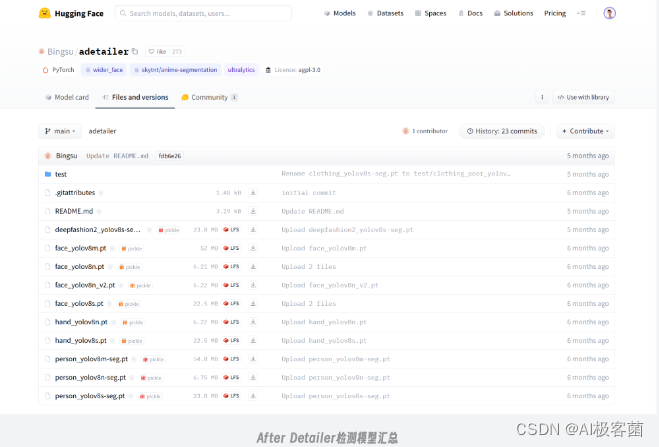Open the extra navigation menu icon
The image size is (659, 447).
[581, 13]
